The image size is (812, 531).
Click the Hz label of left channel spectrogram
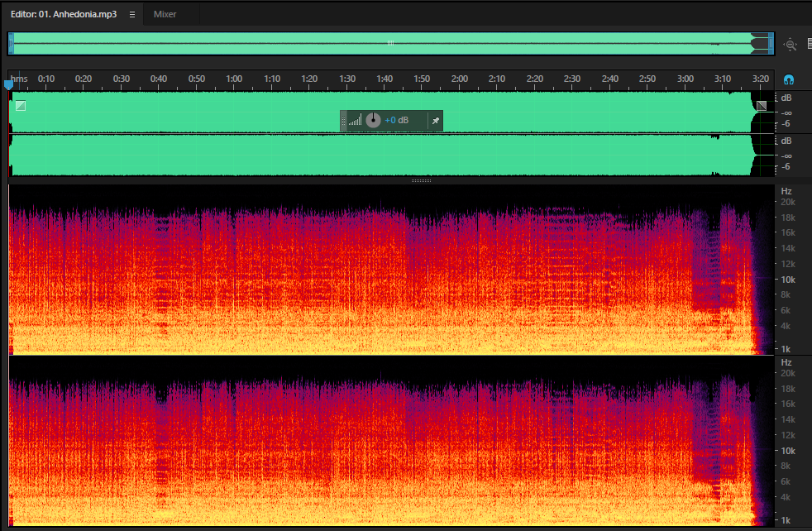(786, 191)
